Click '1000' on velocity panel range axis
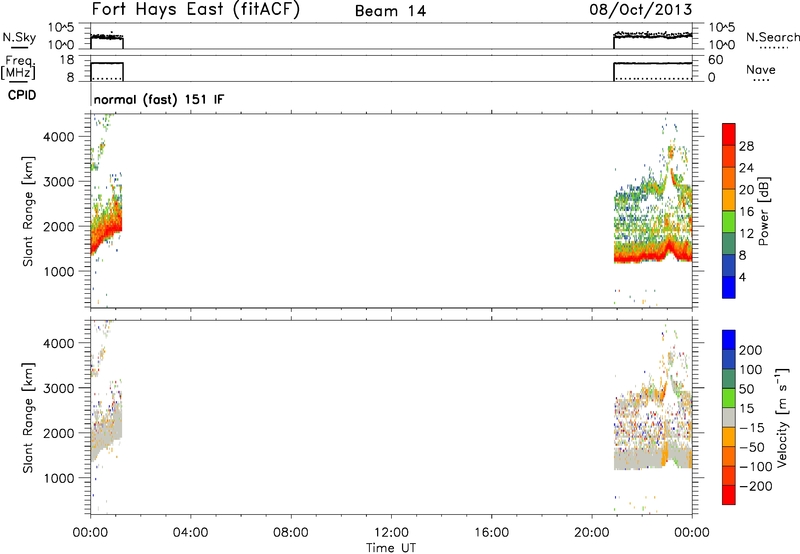 pyautogui.click(x=58, y=478)
